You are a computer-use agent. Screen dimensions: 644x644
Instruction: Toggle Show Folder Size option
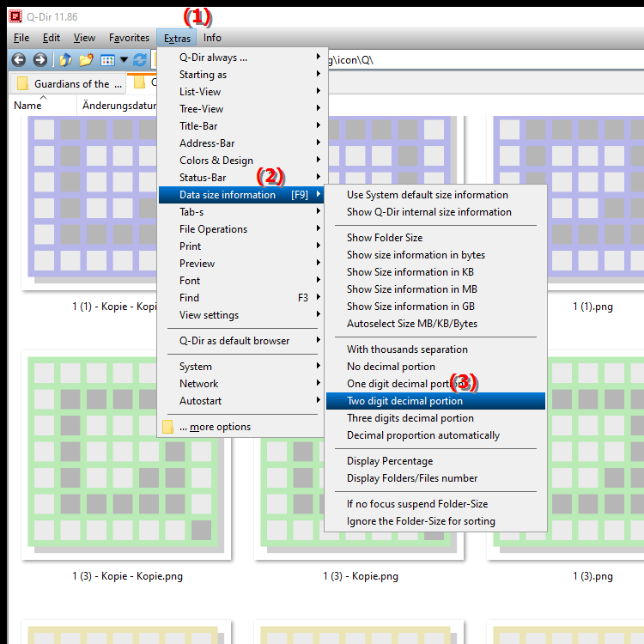click(x=435, y=238)
